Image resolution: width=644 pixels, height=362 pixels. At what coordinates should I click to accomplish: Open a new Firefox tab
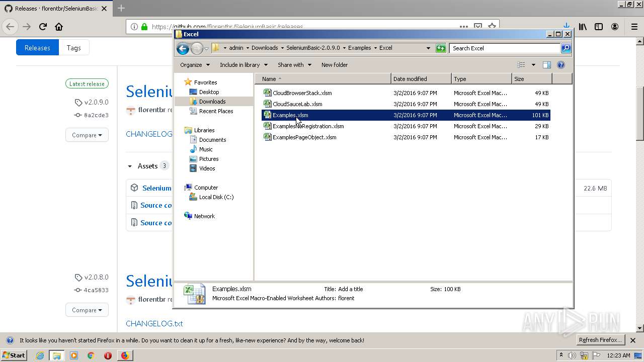121,9
